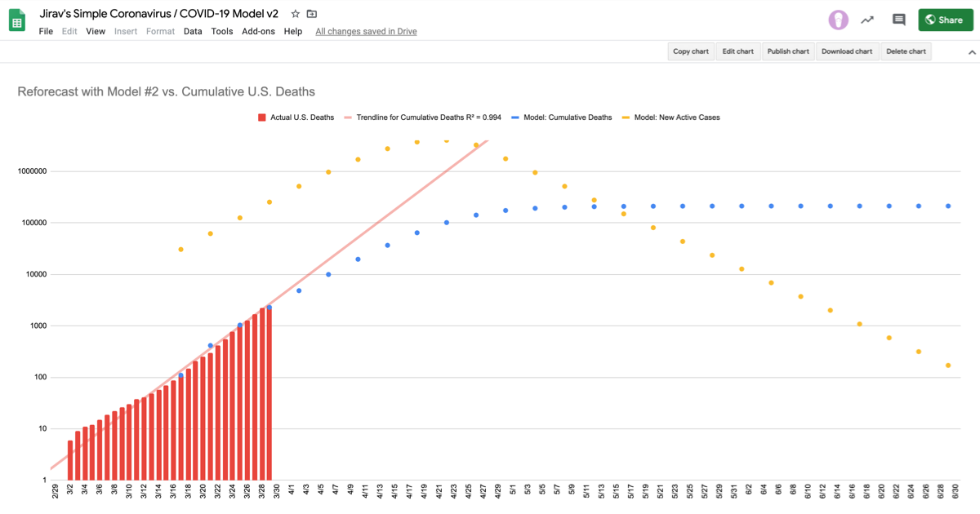
Task: Star this spreadsheet document
Action: [x=296, y=14]
